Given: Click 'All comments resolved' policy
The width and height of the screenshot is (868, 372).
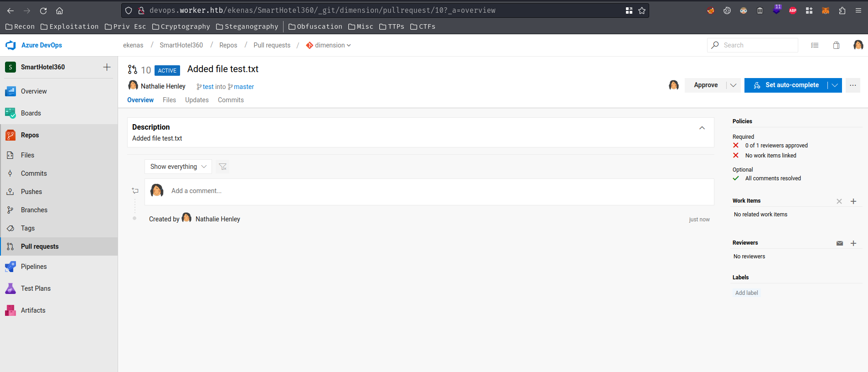Looking at the screenshot, I should click(x=773, y=178).
